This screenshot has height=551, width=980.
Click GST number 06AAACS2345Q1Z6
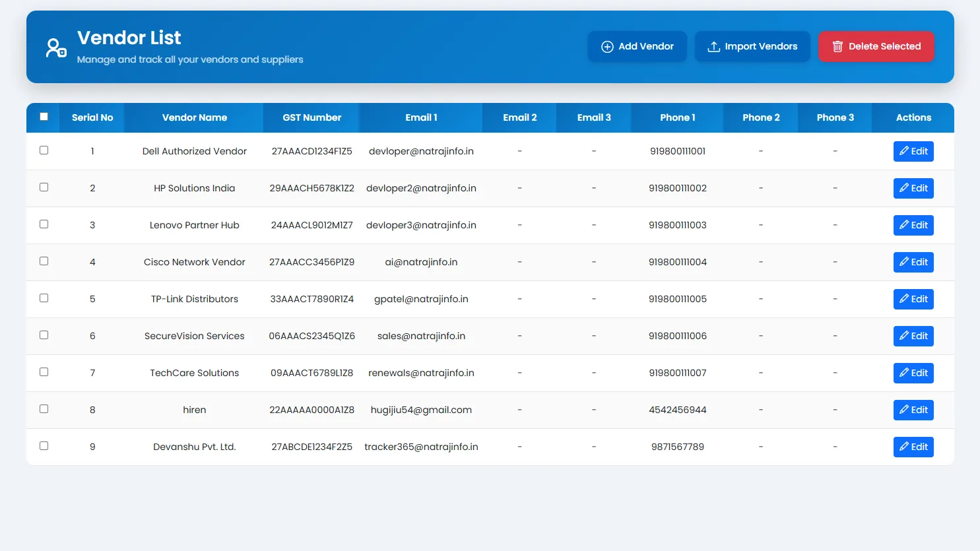coord(312,336)
